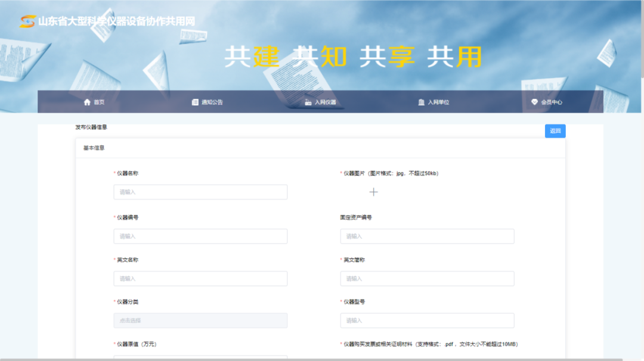Click the site logo icon in the header

coord(27,21)
